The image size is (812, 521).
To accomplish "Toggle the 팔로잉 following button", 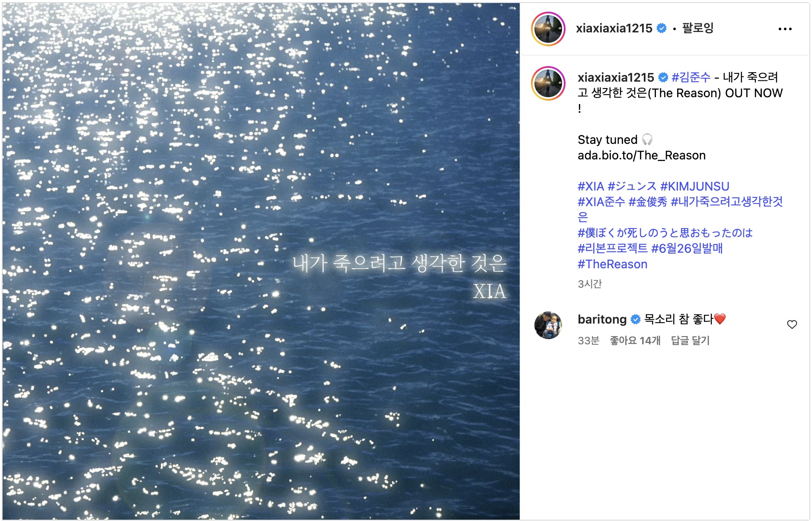I will tap(697, 29).
